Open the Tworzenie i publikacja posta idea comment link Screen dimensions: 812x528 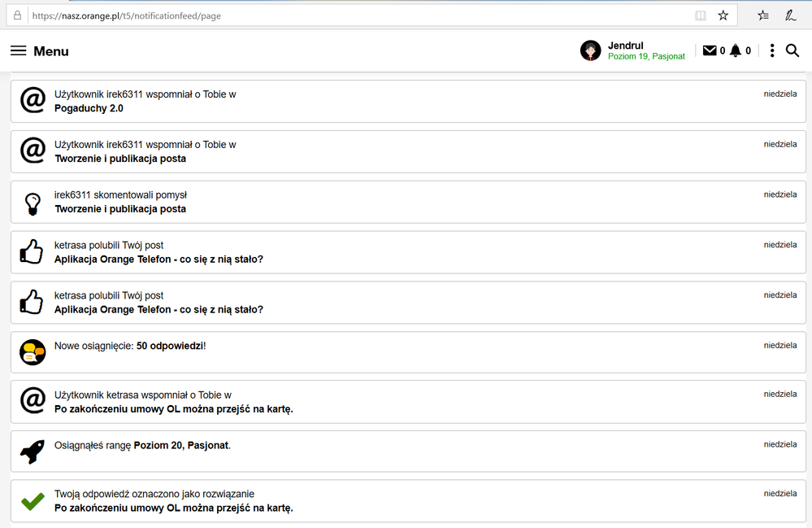pos(120,209)
